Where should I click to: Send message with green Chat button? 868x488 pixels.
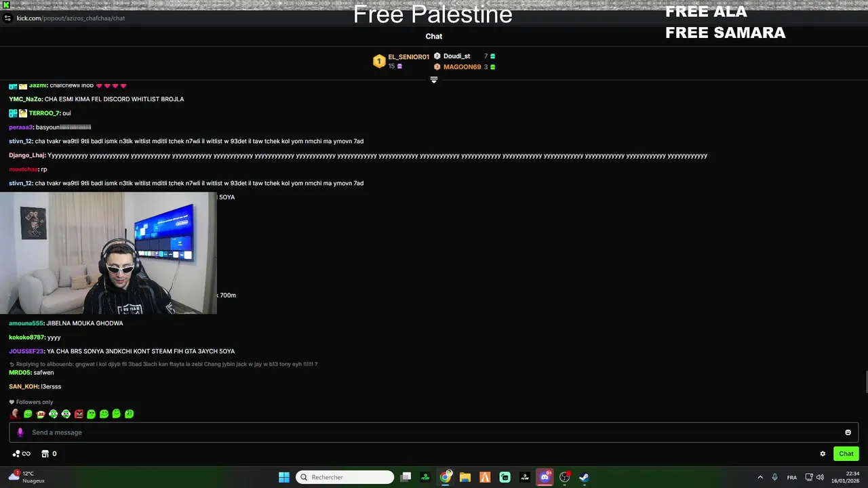[846, 454]
